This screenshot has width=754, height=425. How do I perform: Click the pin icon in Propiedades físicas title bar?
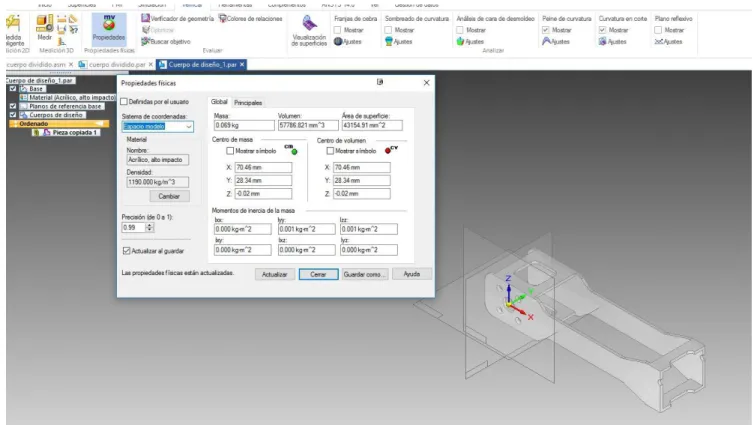click(380, 82)
